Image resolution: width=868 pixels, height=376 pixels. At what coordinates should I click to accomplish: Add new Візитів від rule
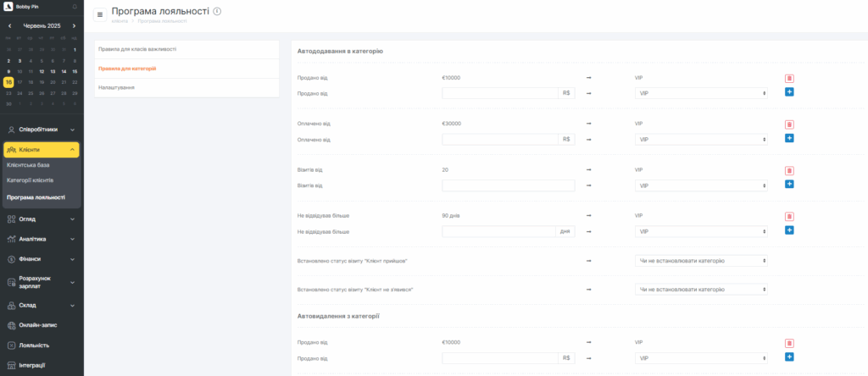point(789,184)
